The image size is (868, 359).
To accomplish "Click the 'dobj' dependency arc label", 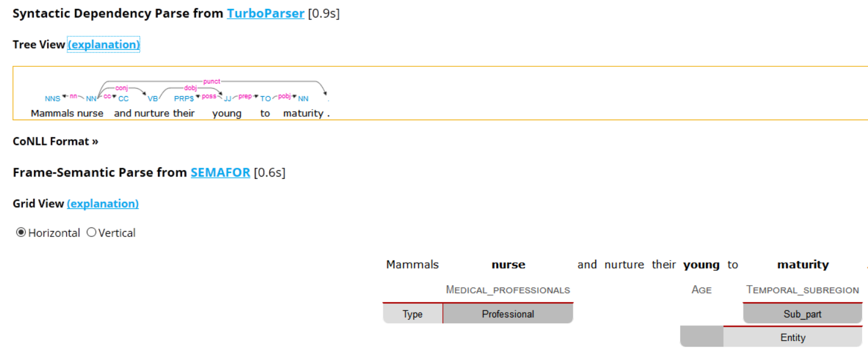I will tap(191, 88).
